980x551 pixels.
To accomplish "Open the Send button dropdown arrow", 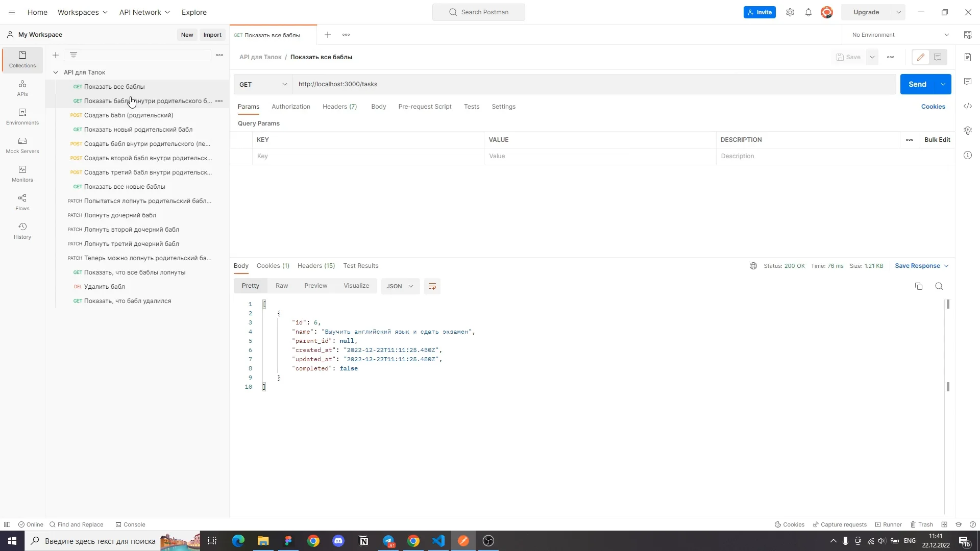I will pos(943,84).
